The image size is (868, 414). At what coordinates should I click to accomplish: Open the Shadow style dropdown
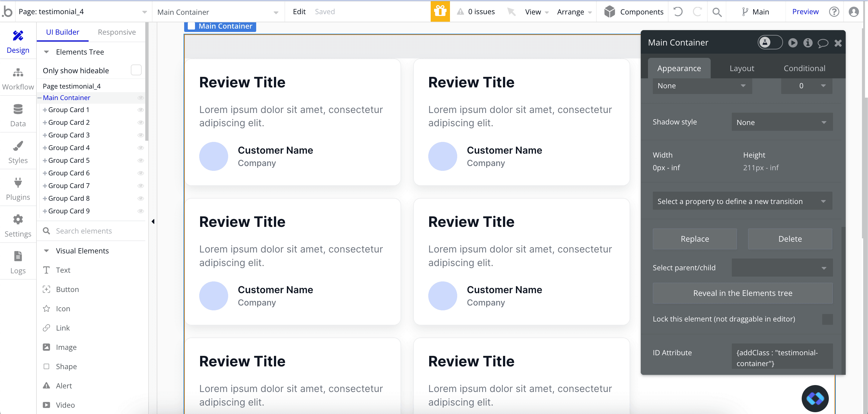(782, 122)
